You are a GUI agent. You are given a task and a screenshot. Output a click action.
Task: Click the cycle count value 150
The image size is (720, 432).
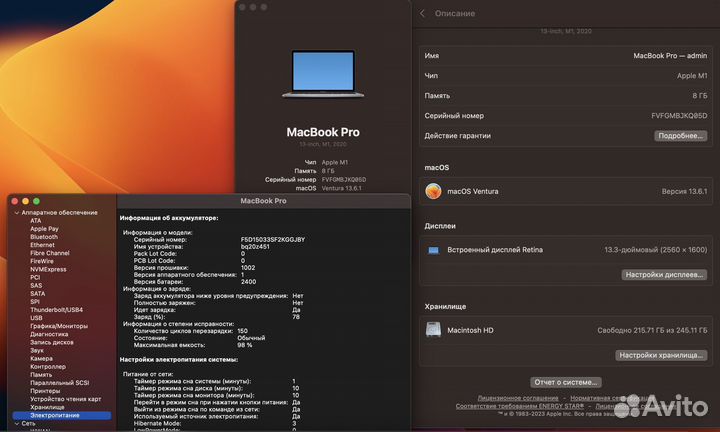[242, 331]
